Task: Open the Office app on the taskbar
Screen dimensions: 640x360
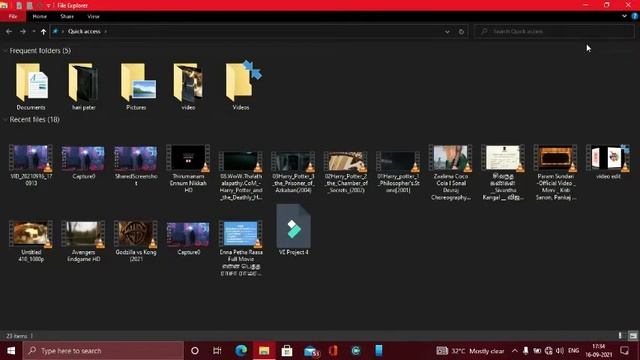Action: tap(333, 351)
